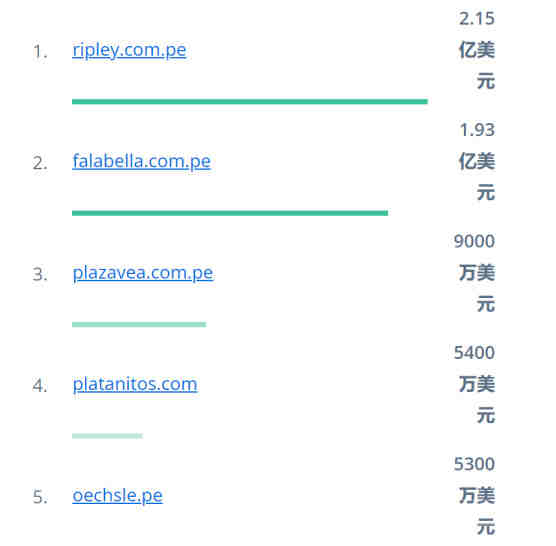Click rank number 5 in list
Viewport: 556px width, 546px height.
point(40,497)
